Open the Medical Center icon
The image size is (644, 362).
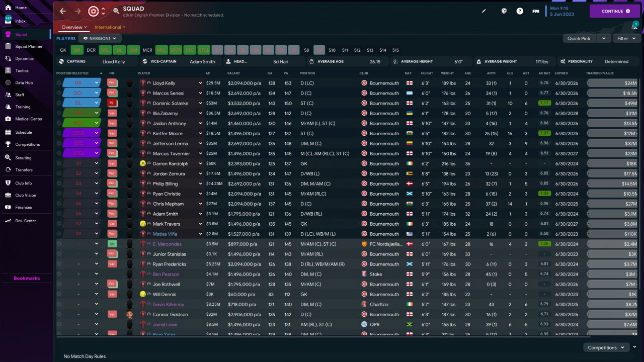[8, 119]
